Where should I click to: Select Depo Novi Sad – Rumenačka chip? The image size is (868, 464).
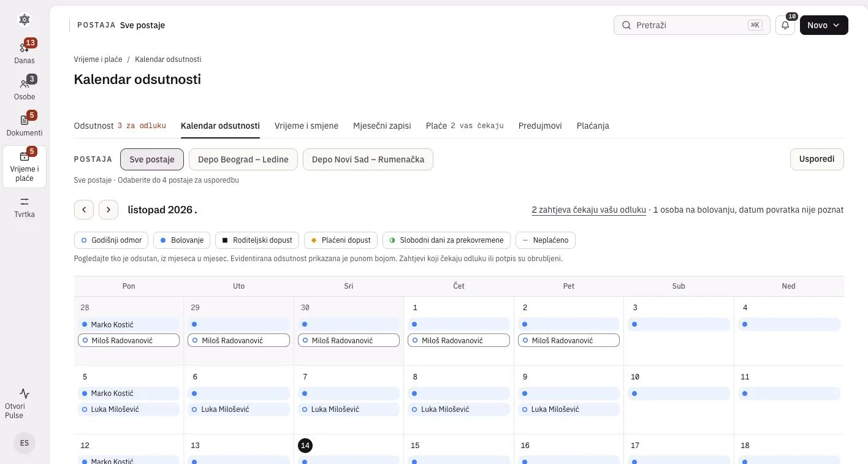point(368,159)
